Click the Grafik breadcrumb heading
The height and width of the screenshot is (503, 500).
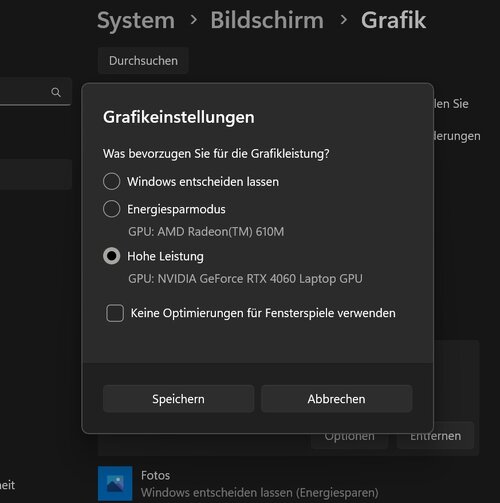click(x=393, y=21)
